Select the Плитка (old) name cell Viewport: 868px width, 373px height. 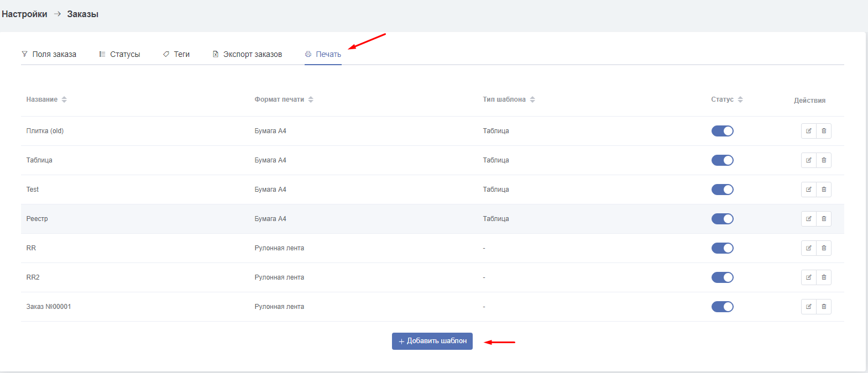coord(45,131)
